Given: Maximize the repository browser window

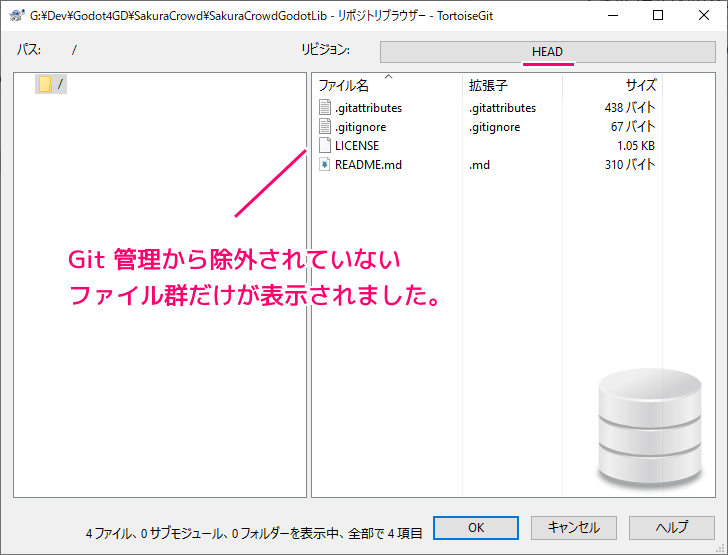Looking at the screenshot, I should [x=658, y=15].
